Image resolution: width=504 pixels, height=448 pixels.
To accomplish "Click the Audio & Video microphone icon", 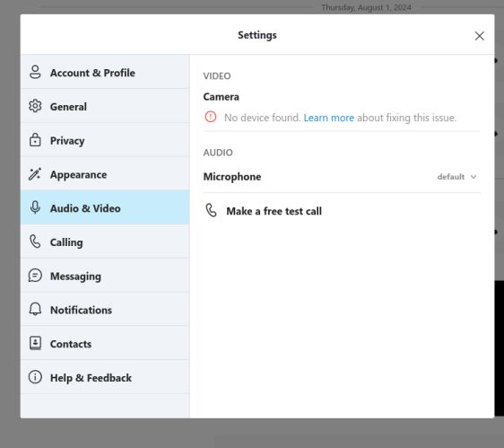I will pyautogui.click(x=35, y=208).
